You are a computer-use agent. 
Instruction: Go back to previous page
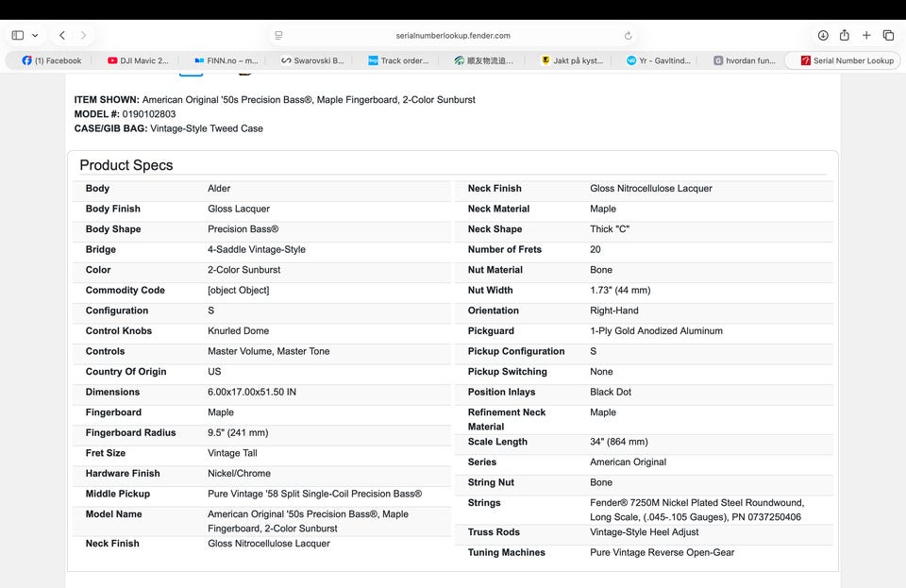(62, 35)
